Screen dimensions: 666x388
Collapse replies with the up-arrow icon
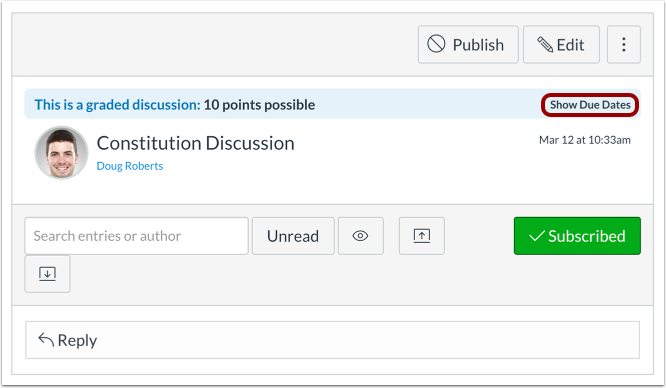pyautogui.click(x=422, y=236)
